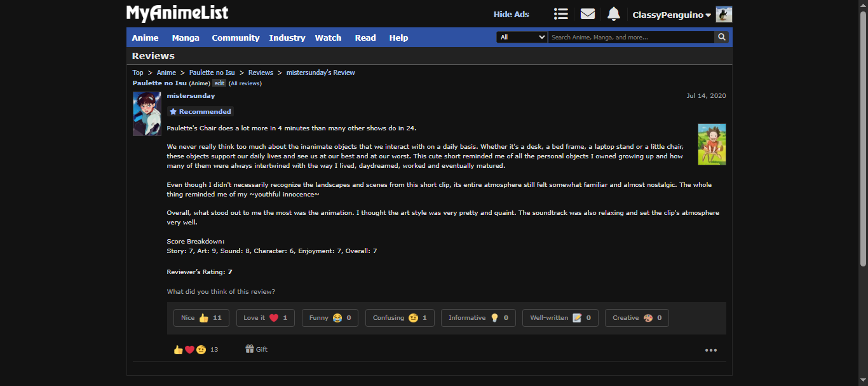Screen dimensions: 868x386
Task: Click the MyAnimeList logo
Action: 177,13
